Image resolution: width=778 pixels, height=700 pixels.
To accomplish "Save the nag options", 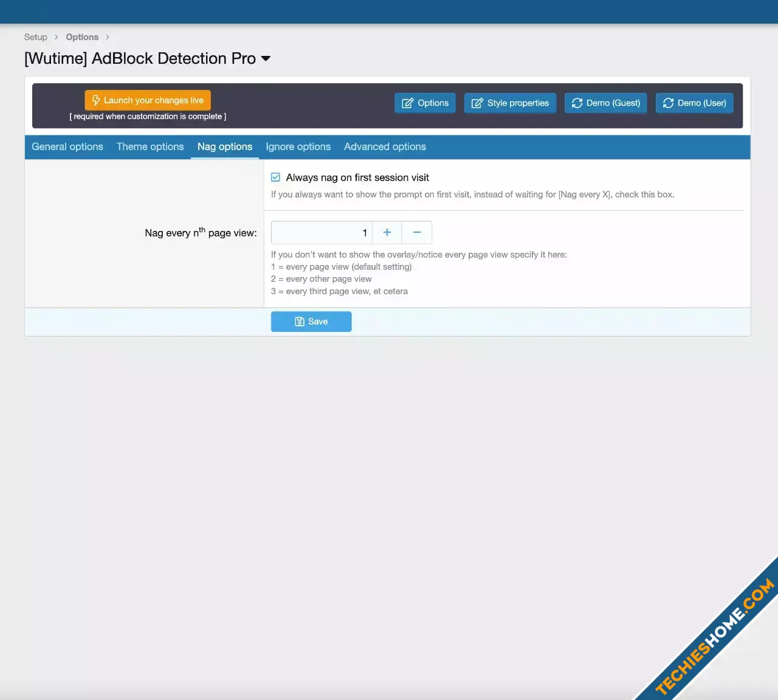I will (311, 321).
